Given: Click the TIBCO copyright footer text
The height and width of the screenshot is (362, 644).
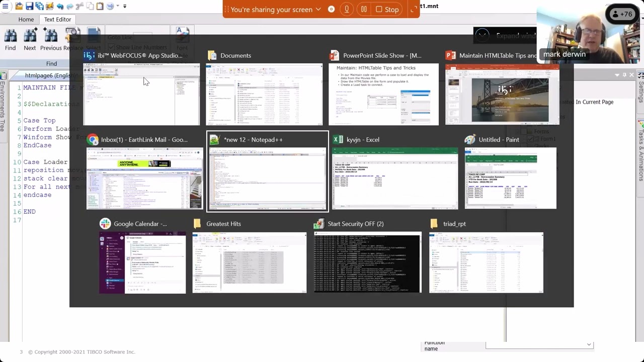Looking at the screenshot, I should pos(82,352).
